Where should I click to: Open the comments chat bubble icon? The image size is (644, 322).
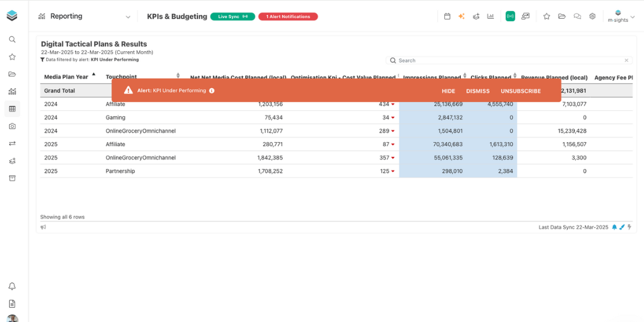577,16
